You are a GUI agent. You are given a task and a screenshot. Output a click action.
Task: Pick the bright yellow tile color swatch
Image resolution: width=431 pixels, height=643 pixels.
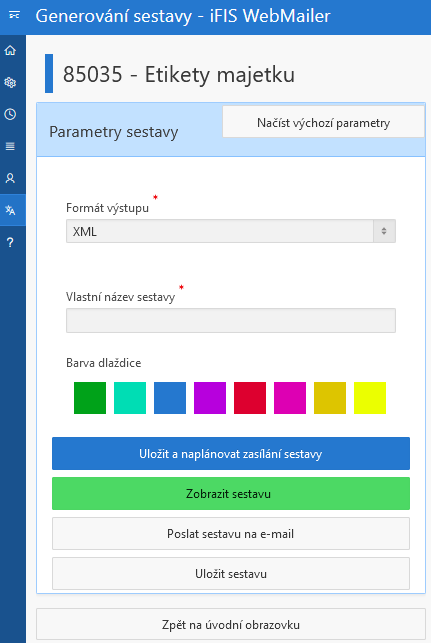[x=370, y=398]
